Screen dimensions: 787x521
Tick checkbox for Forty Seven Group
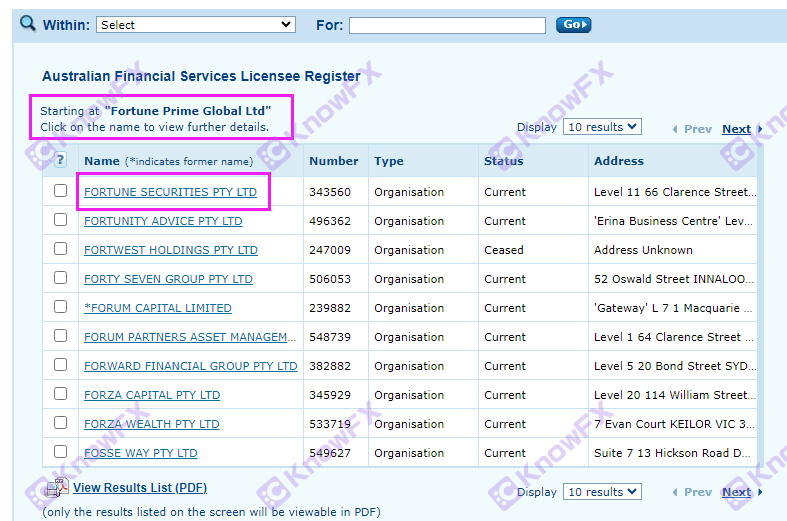[60, 278]
